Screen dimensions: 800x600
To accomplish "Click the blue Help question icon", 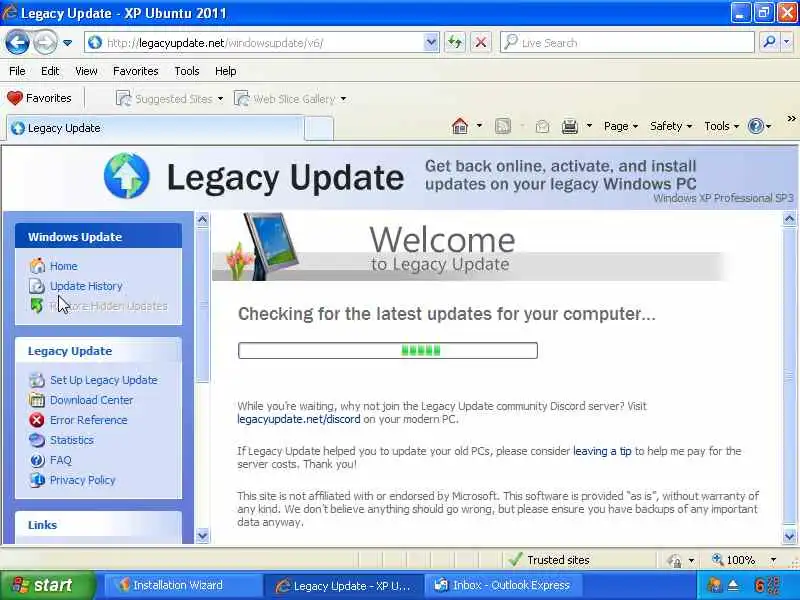I will tap(756, 126).
